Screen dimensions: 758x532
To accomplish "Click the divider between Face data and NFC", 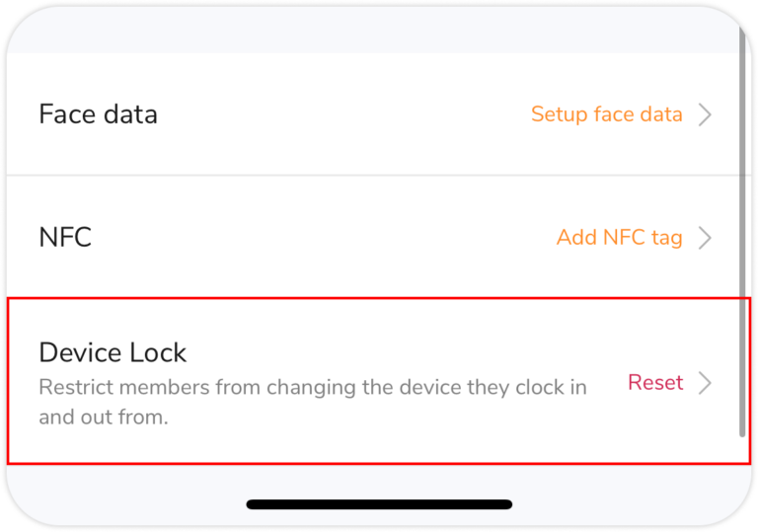I will (379, 176).
